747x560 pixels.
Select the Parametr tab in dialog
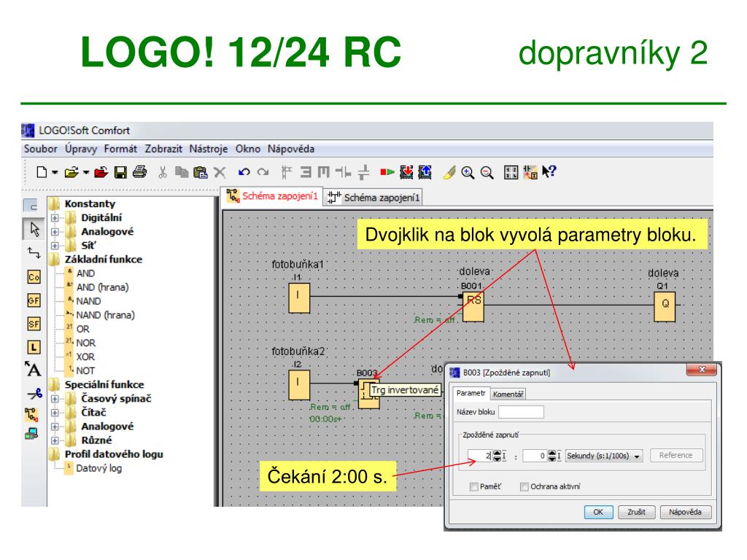(x=471, y=393)
